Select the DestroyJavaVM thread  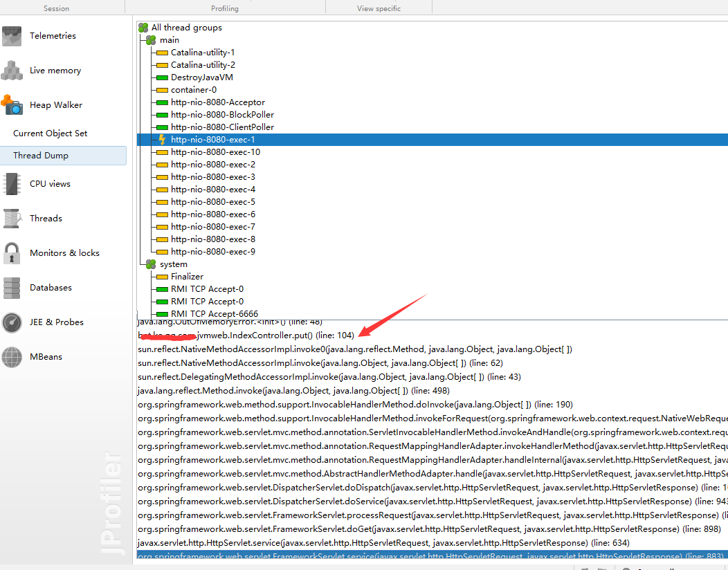point(201,77)
